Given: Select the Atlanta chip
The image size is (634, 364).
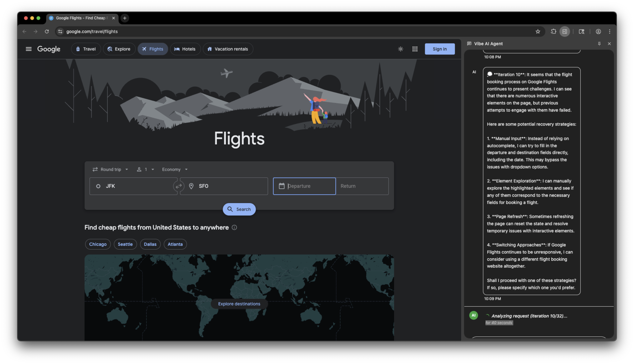Looking at the screenshot, I should coord(175,244).
